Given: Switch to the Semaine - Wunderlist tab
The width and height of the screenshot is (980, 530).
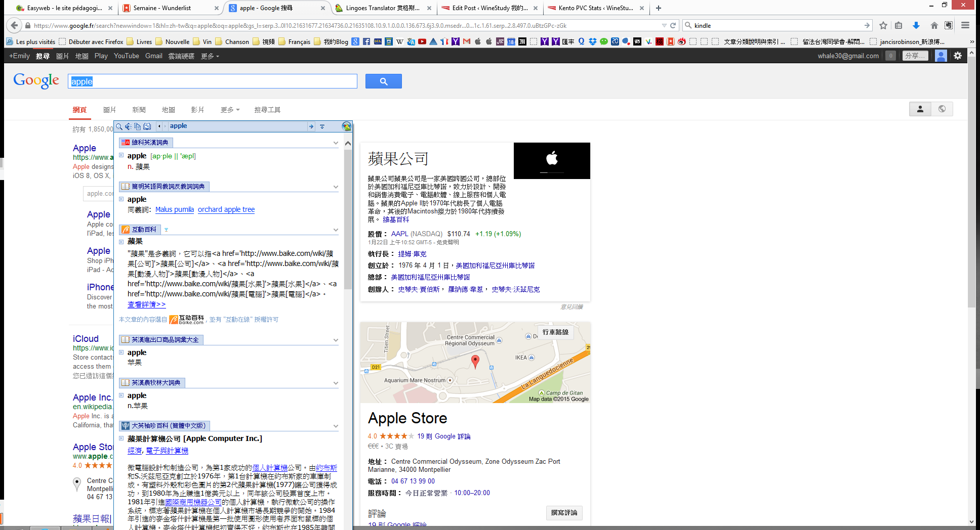Looking at the screenshot, I should click(x=171, y=8).
